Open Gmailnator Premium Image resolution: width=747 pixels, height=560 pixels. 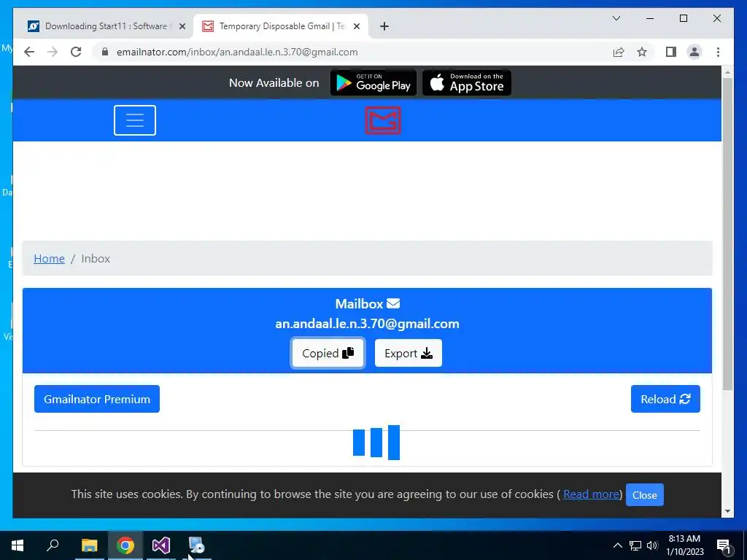click(97, 399)
